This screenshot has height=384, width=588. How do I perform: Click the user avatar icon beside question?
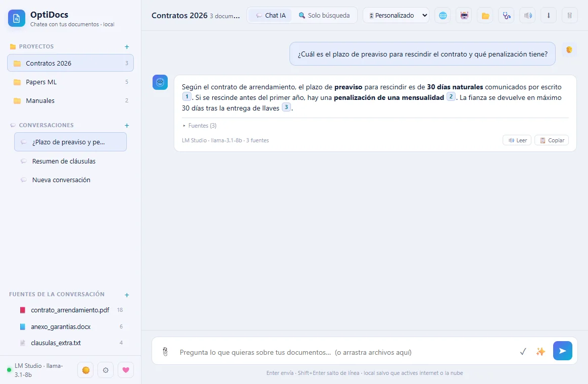click(x=569, y=50)
